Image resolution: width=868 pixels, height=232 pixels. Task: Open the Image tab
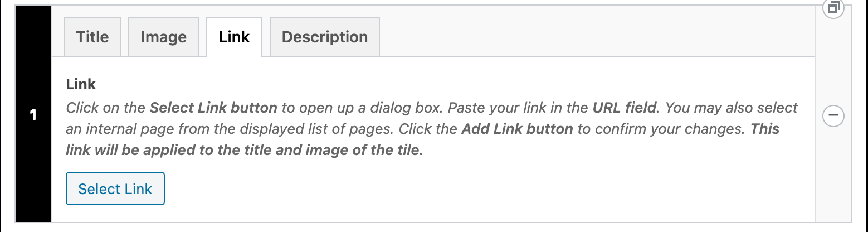coord(164,37)
